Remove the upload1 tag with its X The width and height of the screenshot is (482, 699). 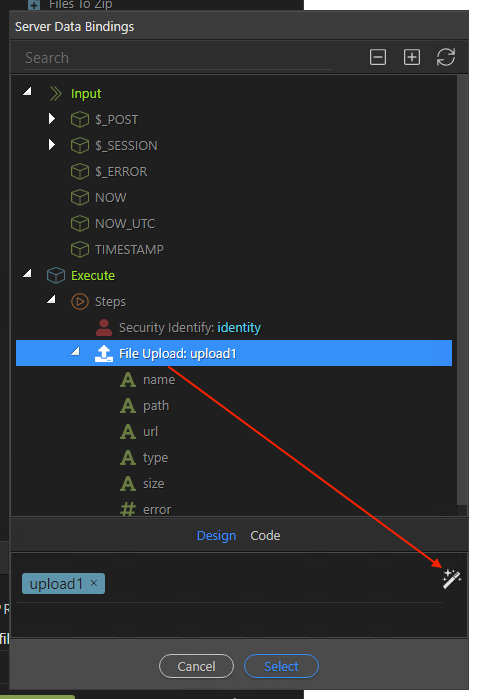click(94, 583)
